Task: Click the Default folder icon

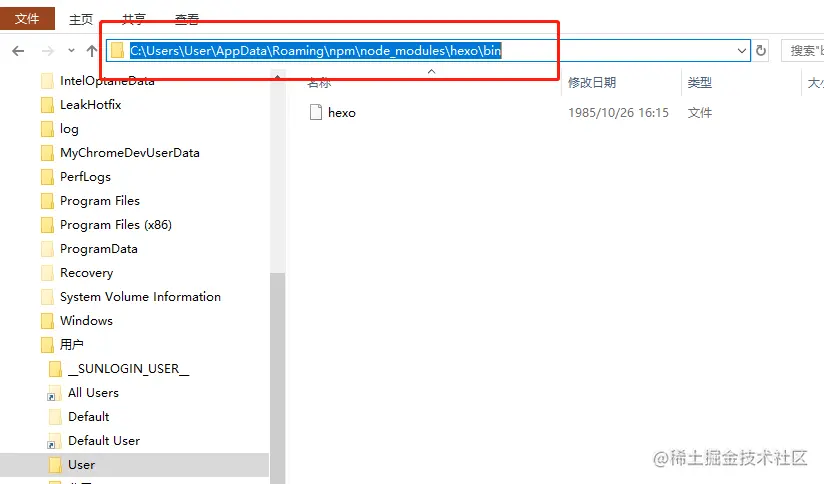Action: 55,417
